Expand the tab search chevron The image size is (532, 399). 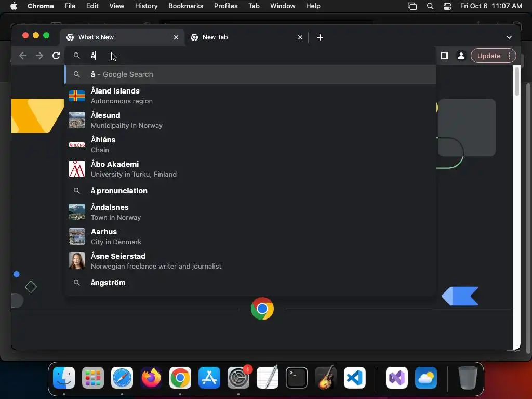click(509, 37)
